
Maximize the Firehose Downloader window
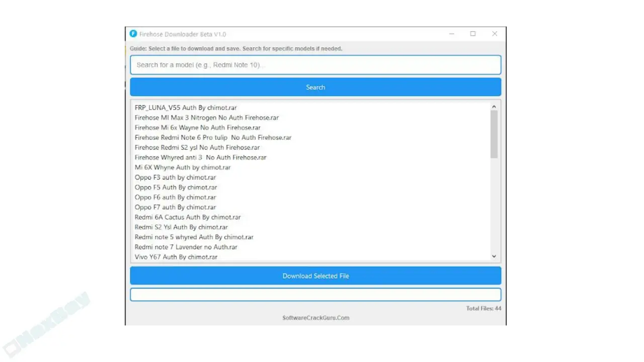coord(473,34)
